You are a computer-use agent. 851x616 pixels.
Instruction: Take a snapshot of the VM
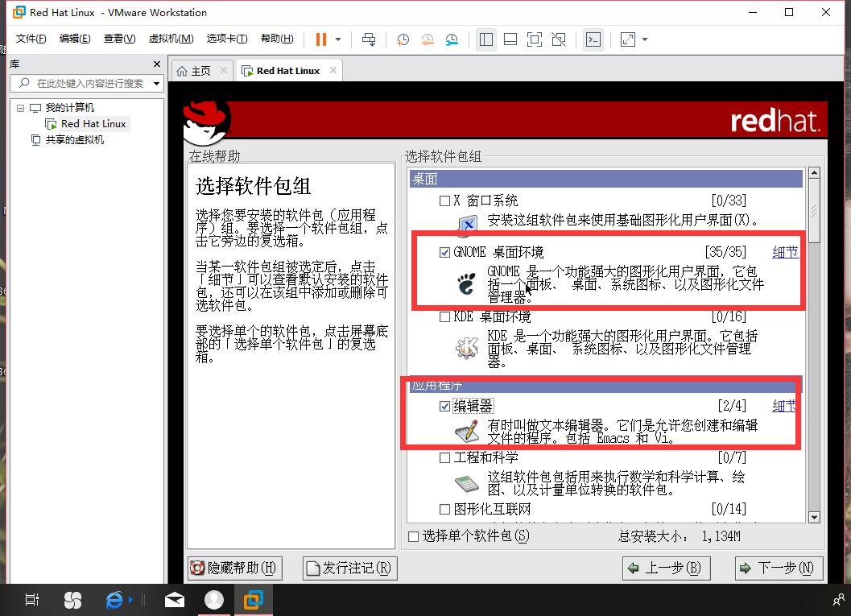click(403, 39)
